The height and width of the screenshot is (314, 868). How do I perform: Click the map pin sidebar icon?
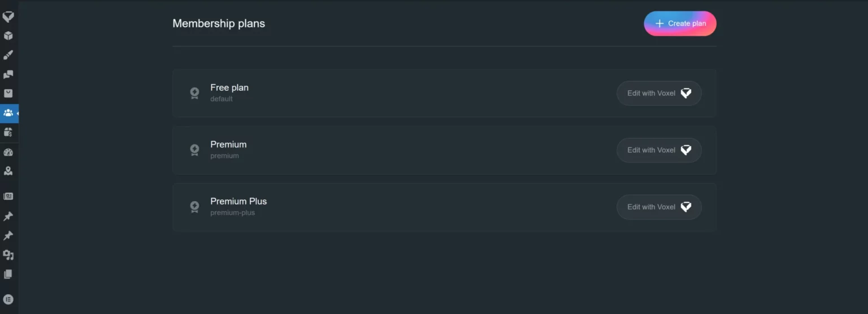pos(8,171)
